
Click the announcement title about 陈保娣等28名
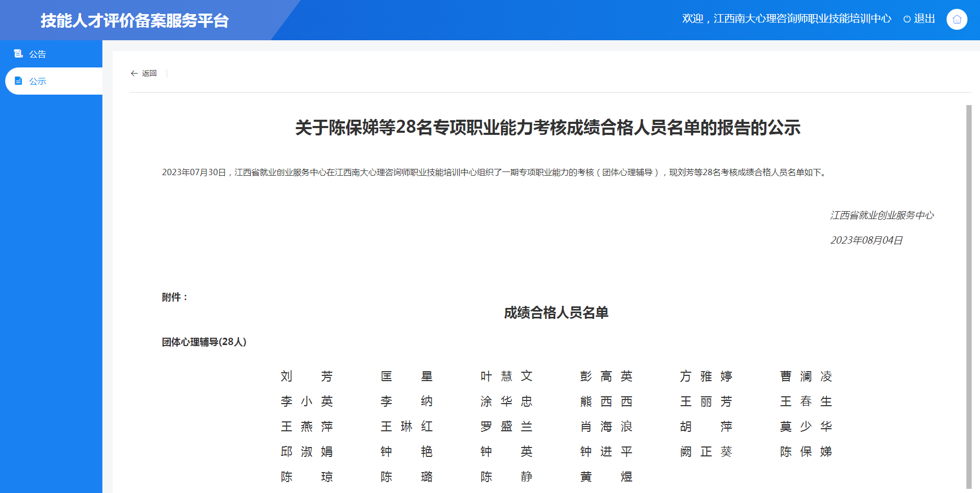(547, 128)
